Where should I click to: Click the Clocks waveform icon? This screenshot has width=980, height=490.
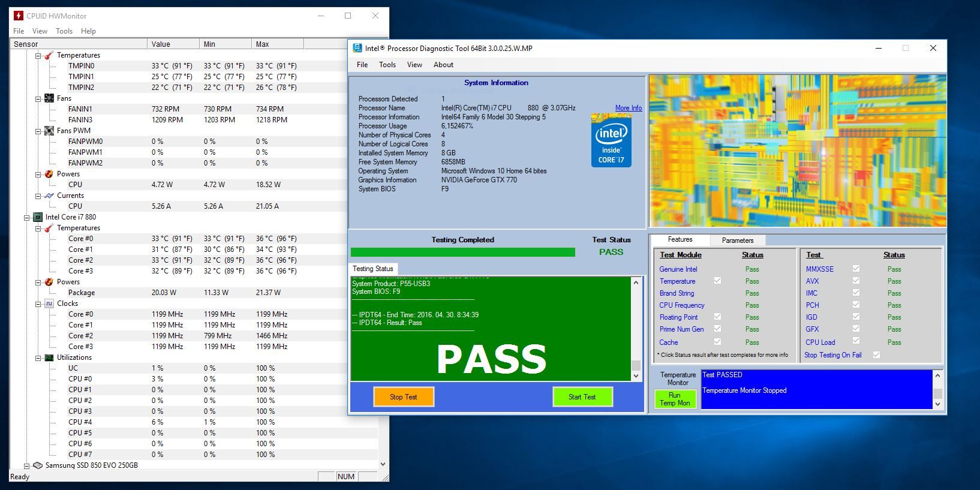(x=49, y=303)
